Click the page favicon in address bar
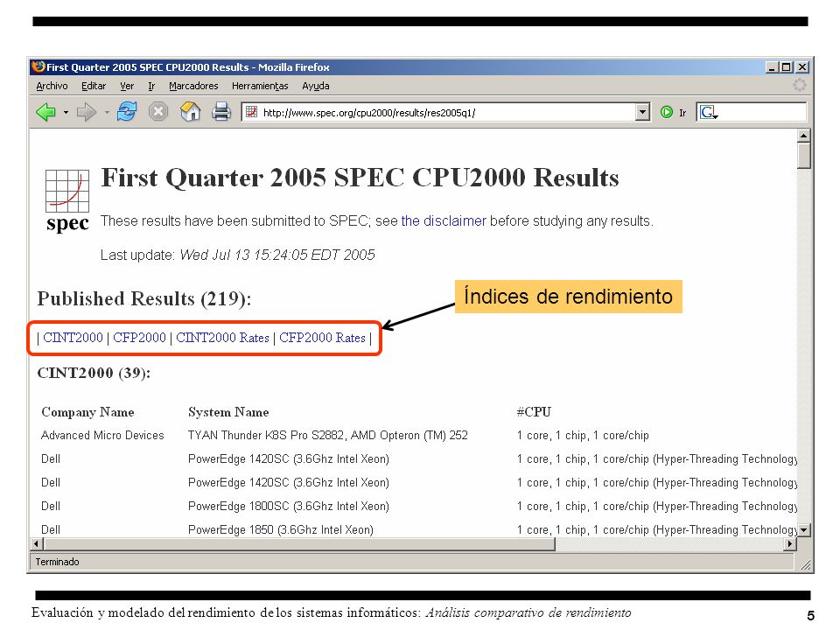 [251, 112]
